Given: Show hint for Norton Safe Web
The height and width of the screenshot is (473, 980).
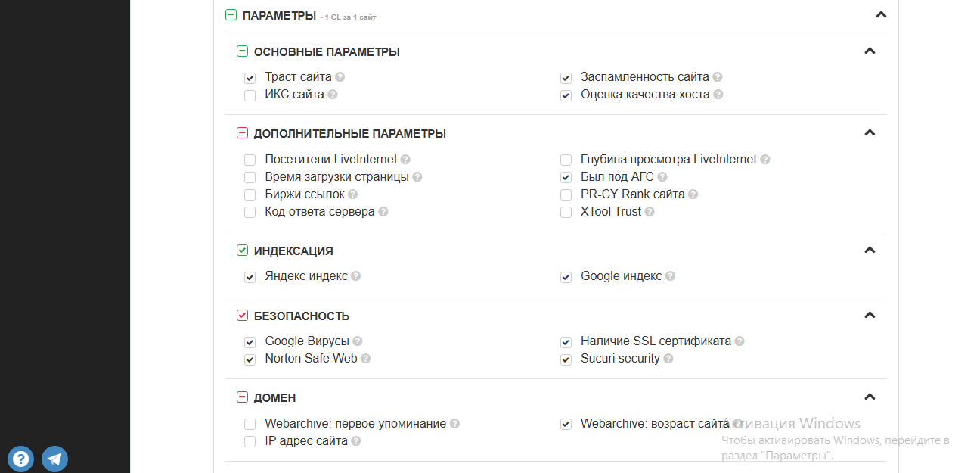Looking at the screenshot, I should click(x=365, y=359).
